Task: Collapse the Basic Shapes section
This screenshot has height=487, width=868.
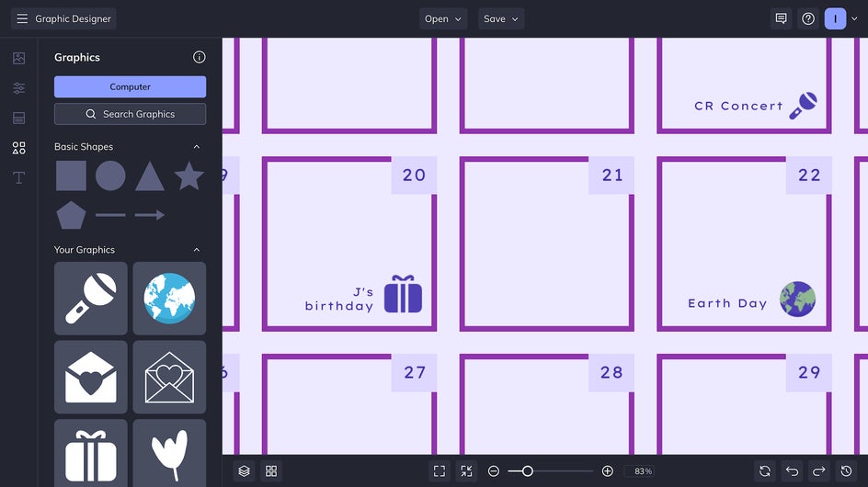Action: tap(197, 147)
